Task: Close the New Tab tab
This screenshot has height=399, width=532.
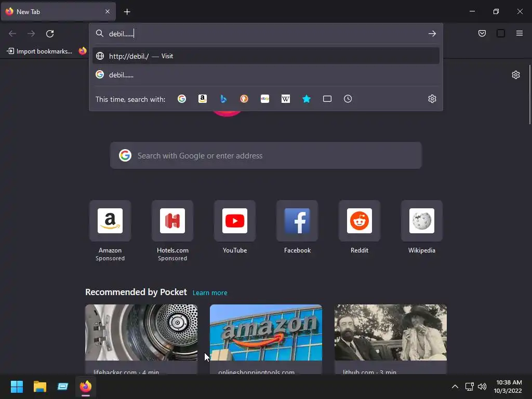Action: [x=108, y=11]
